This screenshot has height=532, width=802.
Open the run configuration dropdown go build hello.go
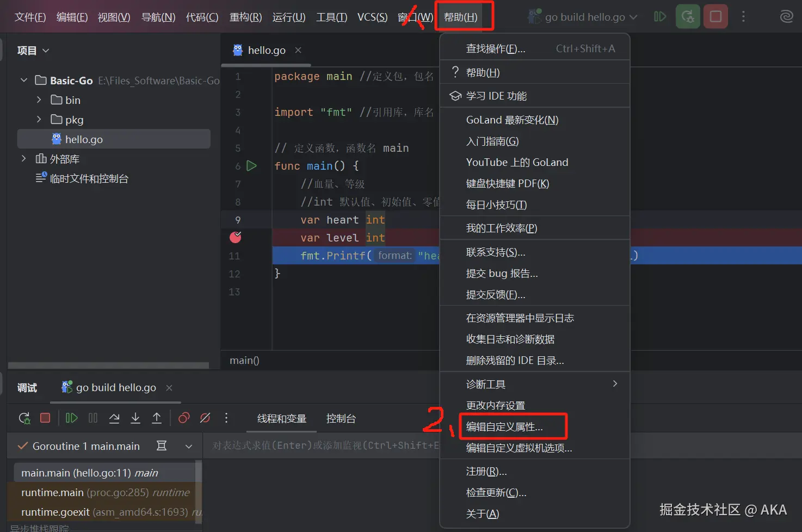582,17
